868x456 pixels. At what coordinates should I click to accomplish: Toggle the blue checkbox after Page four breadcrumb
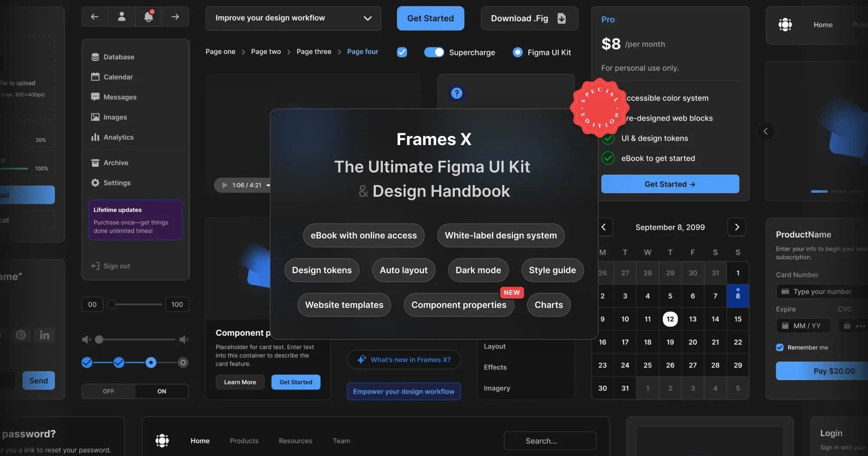[x=402, y=52]
